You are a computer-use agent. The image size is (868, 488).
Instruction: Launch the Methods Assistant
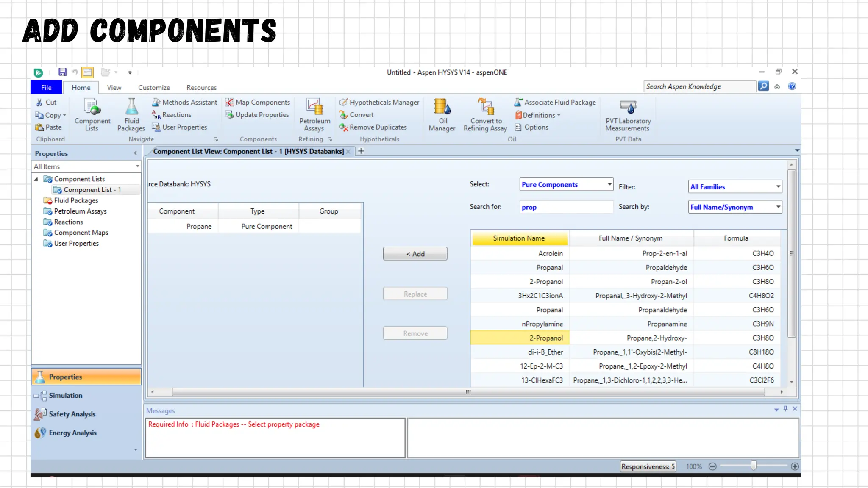(x=184, y=102)
